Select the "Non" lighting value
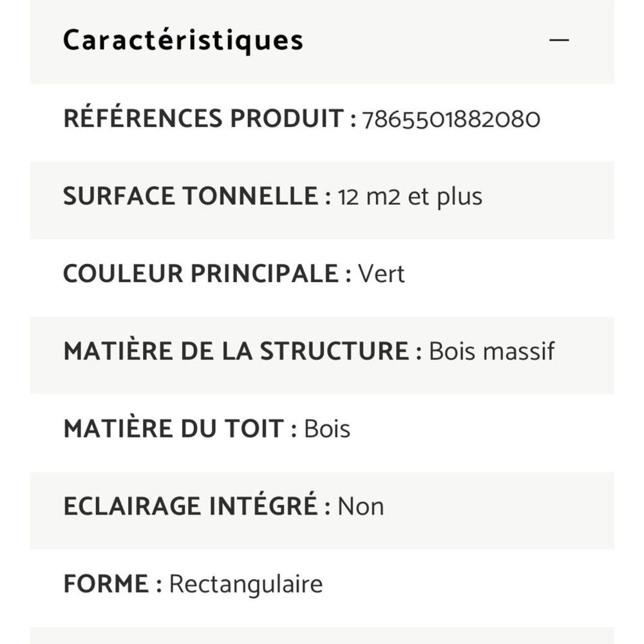The height and width of the screenshot is (644, 644). 361,507
